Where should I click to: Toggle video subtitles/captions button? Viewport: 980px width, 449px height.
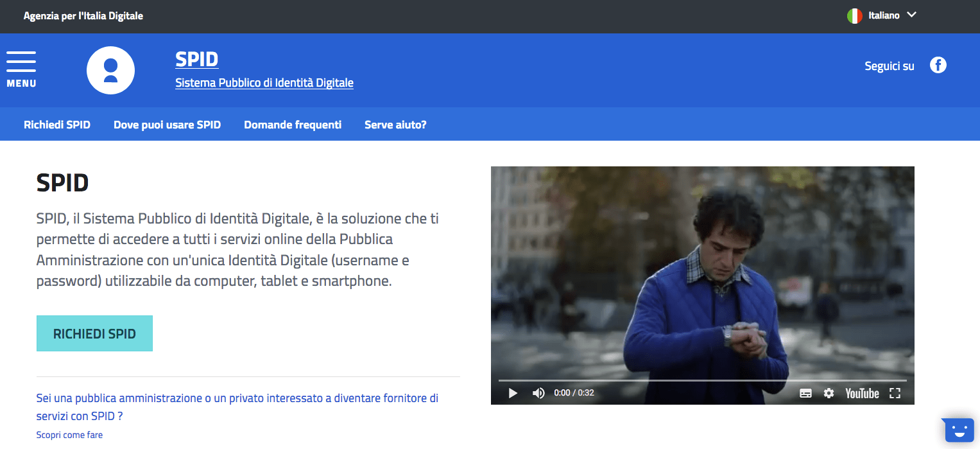805,393
